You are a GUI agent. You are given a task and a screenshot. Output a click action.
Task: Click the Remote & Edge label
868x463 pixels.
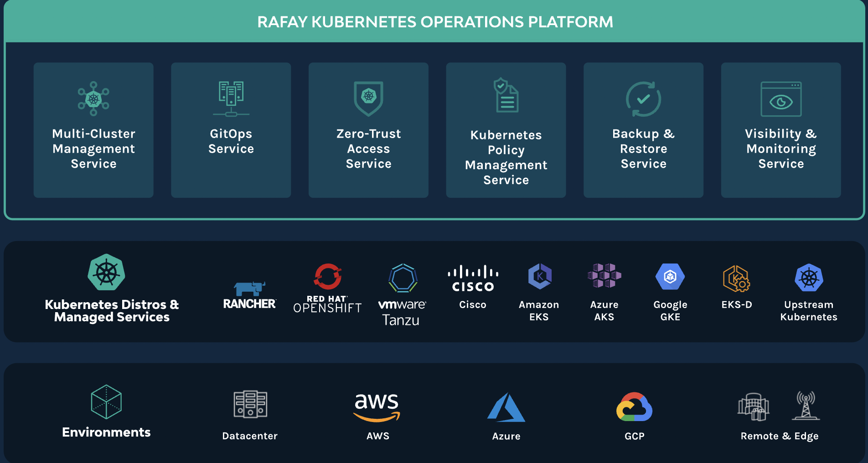coord(780,436)
